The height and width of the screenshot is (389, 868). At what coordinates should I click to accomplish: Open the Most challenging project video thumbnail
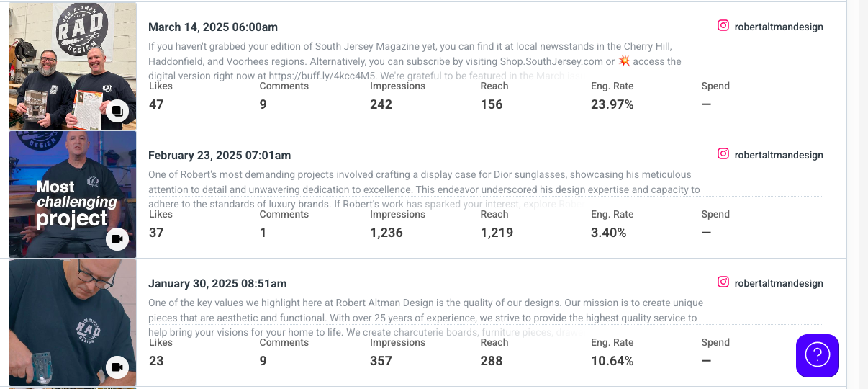pyautogui.click(x=73, y=194)
